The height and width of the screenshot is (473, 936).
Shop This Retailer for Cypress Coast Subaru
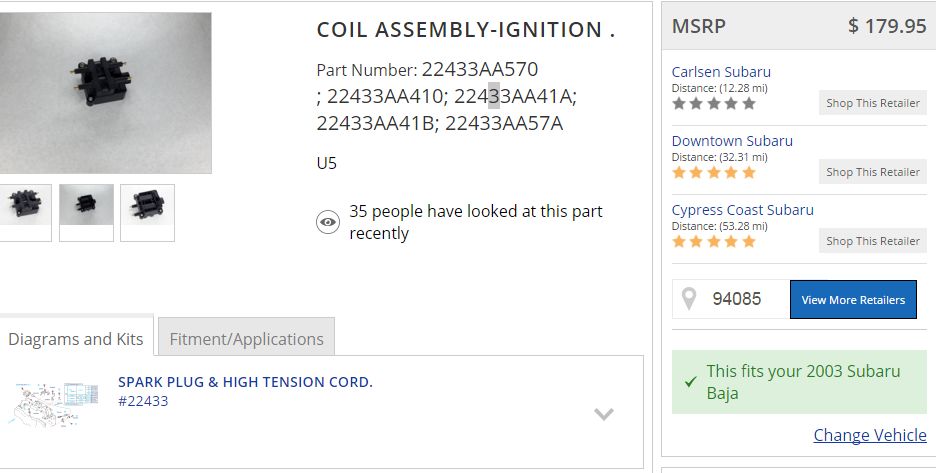(873, 241)
